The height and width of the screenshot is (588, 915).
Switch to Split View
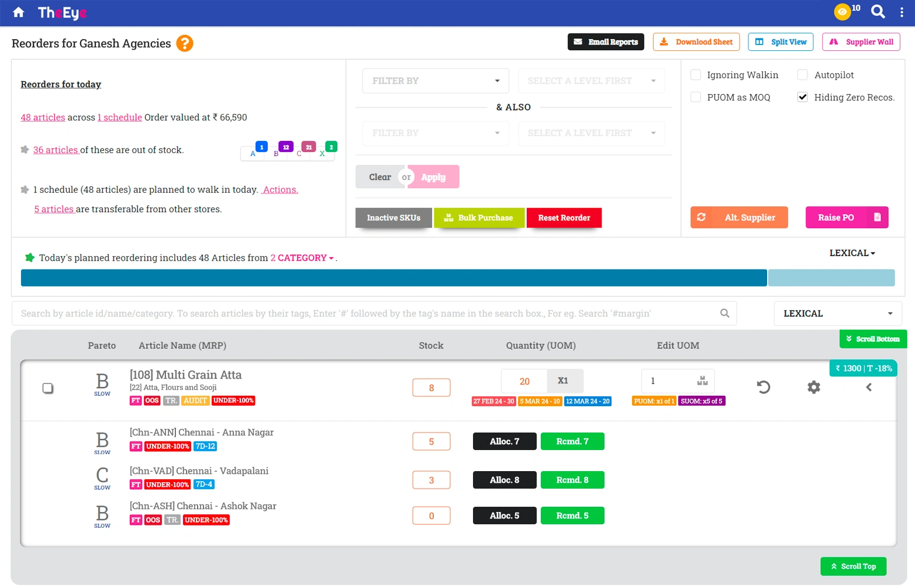[x=780, y=41]
